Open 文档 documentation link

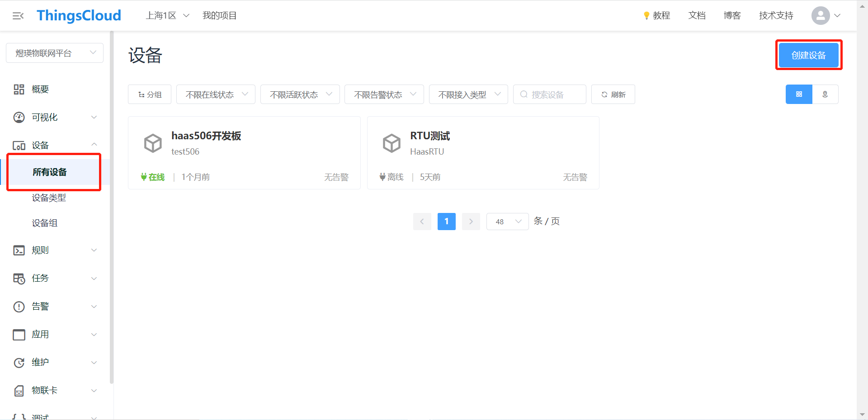click(x=697, y=16)
